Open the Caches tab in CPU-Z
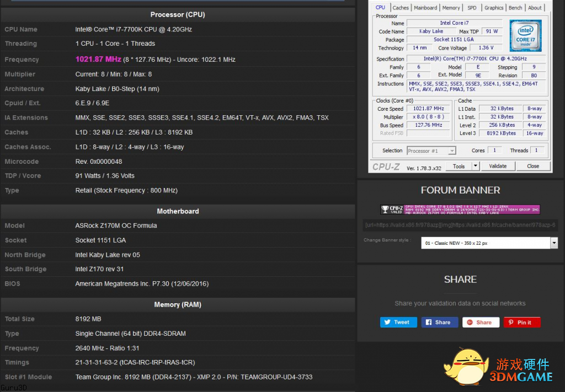565x392 pixels. pyautogui.click(x=401, y=8)
